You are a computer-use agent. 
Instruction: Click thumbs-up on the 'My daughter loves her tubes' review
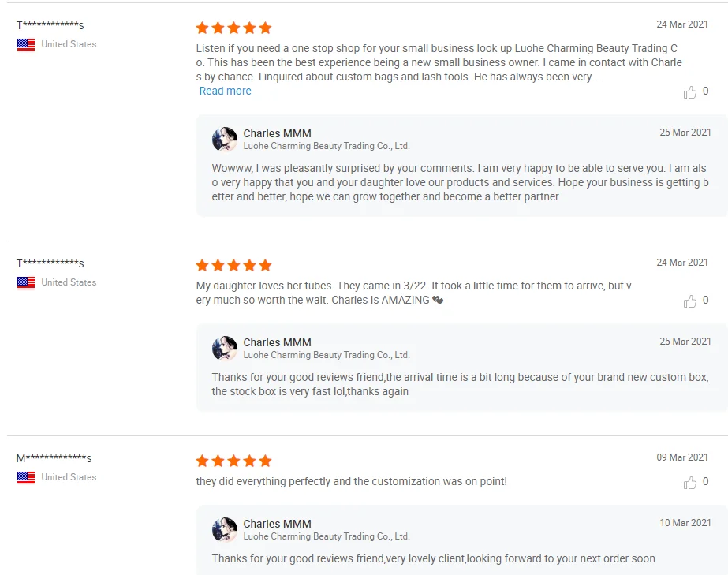(x=690, y=301)
